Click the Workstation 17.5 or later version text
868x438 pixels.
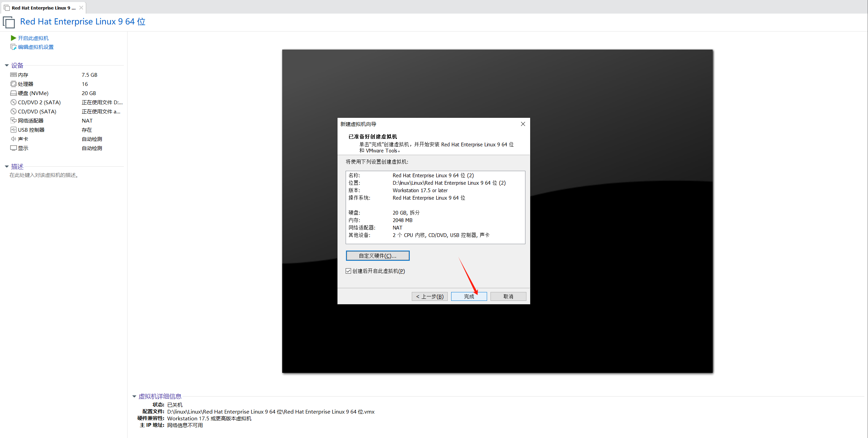420,190
